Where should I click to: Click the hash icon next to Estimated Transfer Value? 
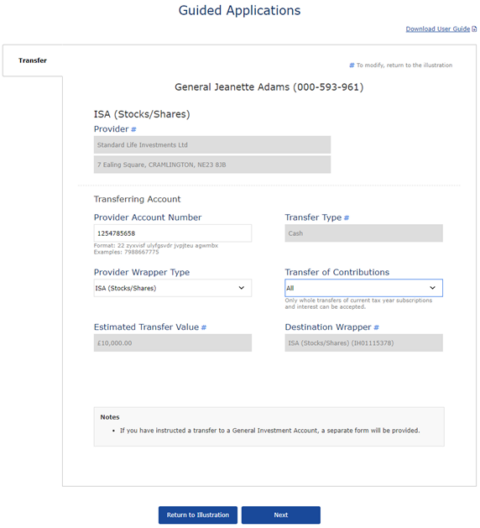[x=204, y=327]
